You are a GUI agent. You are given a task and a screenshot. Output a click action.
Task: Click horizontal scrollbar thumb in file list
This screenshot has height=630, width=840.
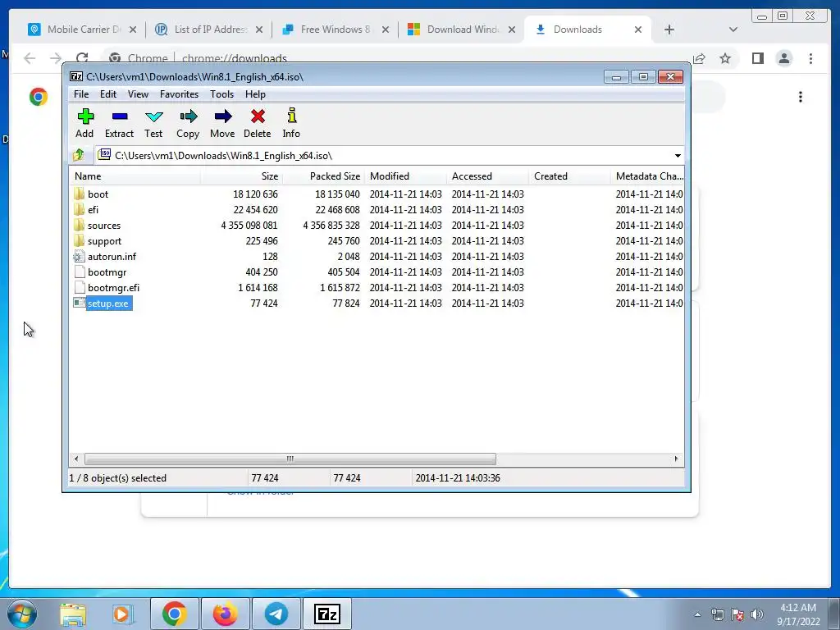[x=290, y=459]
